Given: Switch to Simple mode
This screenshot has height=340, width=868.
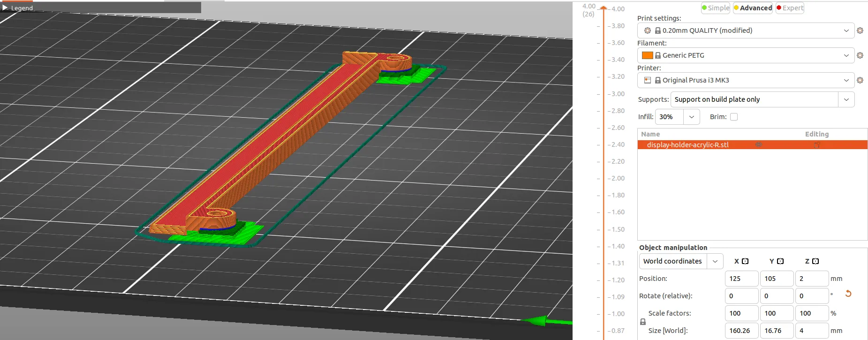Looking at the screenshot, I should click(x=716, y=8).
